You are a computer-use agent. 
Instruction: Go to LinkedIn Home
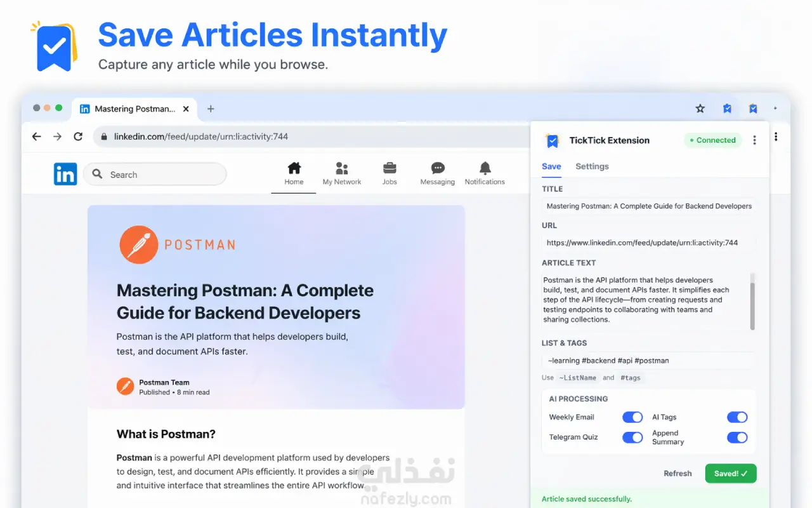click(x=294, y=173)
